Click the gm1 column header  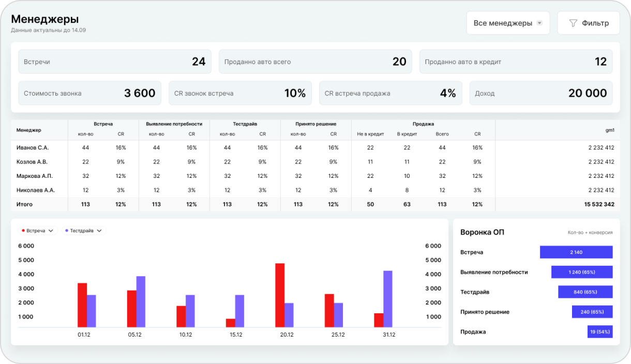tap(610, 130)
